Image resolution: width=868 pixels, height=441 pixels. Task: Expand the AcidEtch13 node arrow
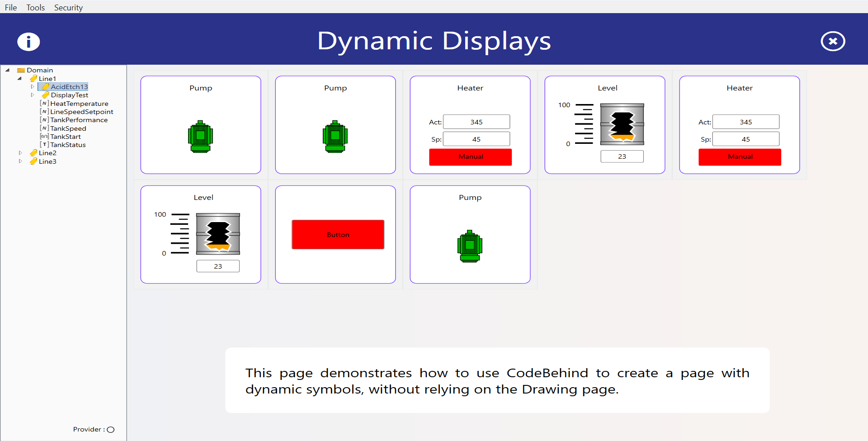(x=32, y=87)
